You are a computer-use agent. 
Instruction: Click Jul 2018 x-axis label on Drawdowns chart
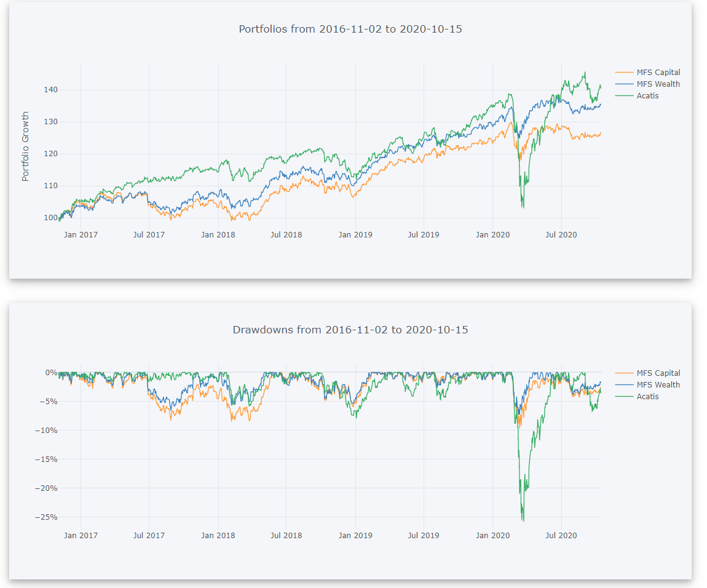click(286, 535)
